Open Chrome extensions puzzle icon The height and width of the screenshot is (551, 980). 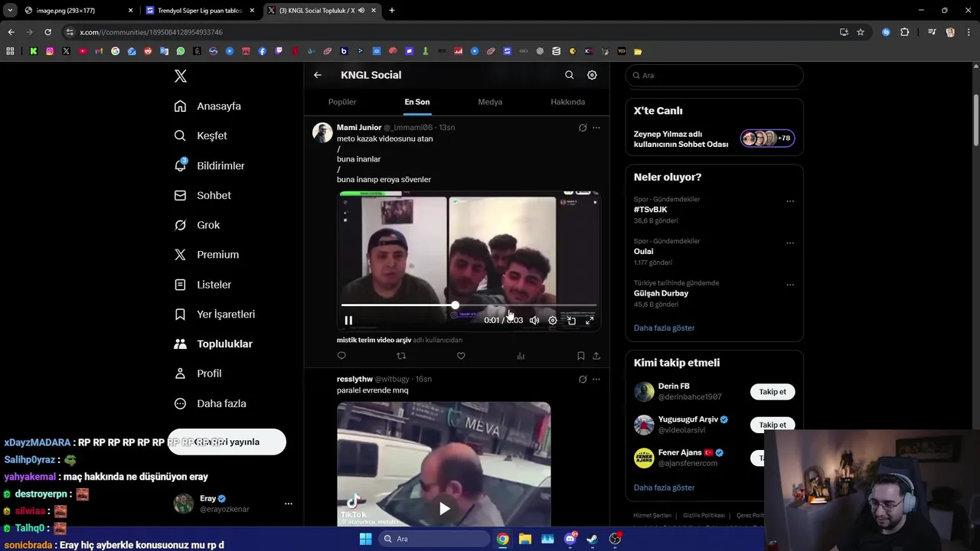(904, 32)
